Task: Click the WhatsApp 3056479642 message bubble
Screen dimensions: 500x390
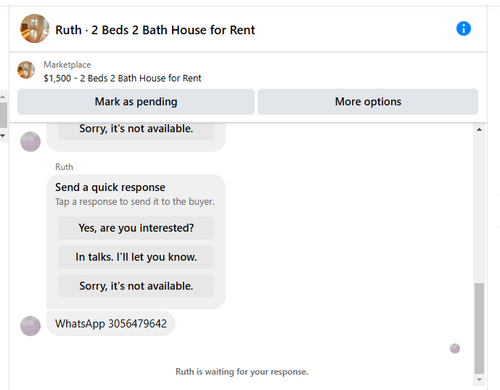Action: tap(111, 324)
